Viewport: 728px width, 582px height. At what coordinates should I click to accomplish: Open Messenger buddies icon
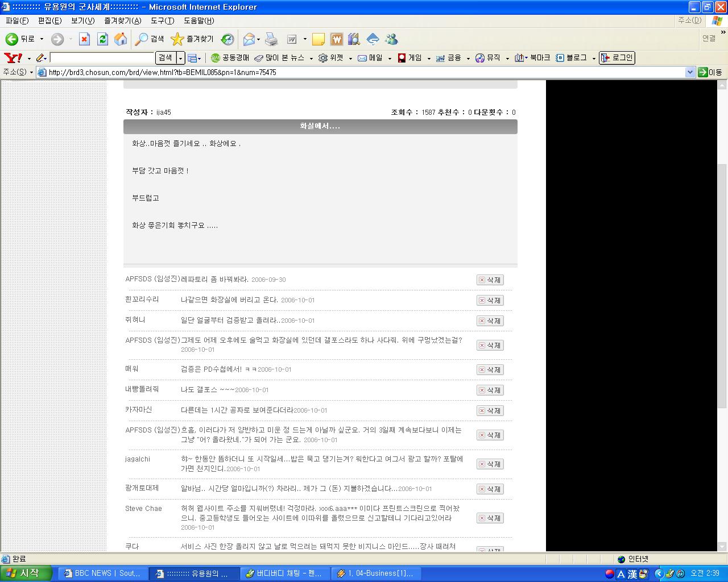click(391, 39)
